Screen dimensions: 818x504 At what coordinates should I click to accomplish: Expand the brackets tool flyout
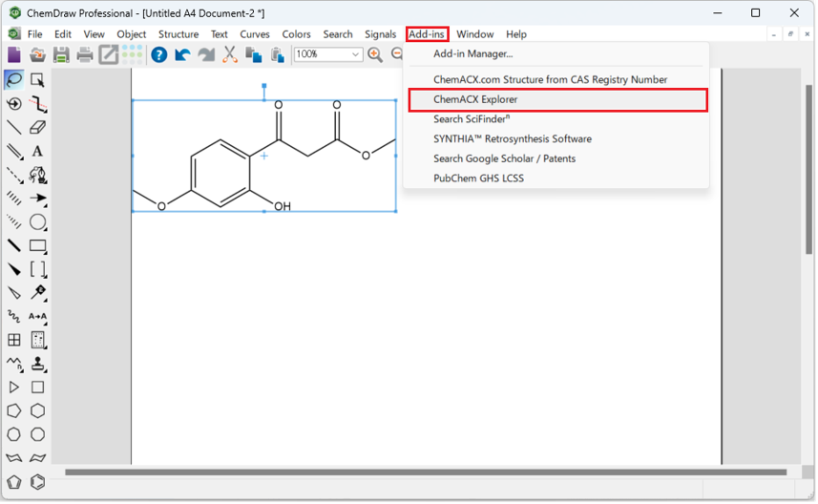(37, 269)
